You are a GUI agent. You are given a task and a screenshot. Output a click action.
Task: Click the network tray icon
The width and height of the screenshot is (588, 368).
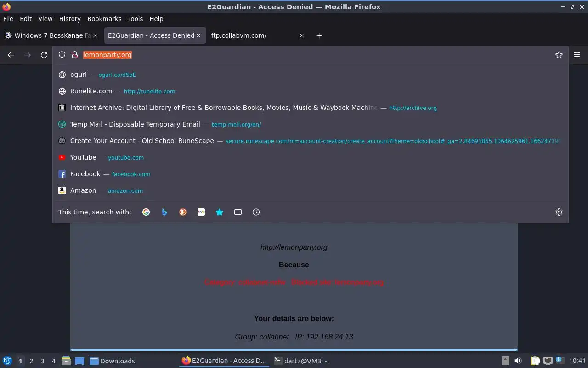point(548,361)
